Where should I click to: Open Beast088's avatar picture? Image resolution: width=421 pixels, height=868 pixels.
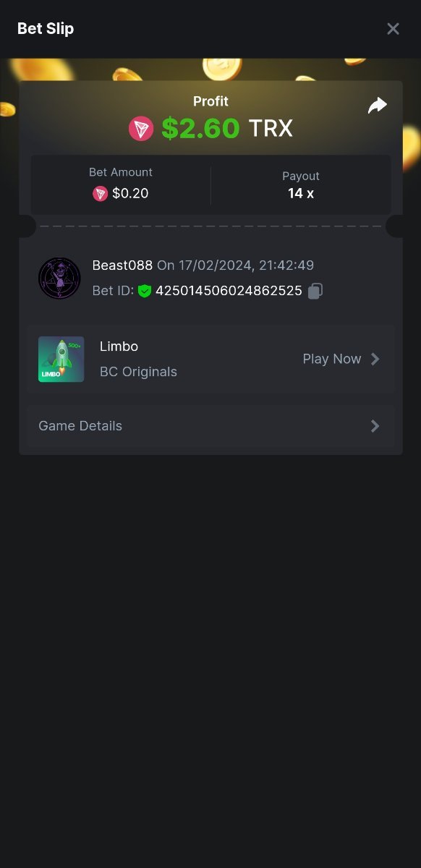coord(59,278)
